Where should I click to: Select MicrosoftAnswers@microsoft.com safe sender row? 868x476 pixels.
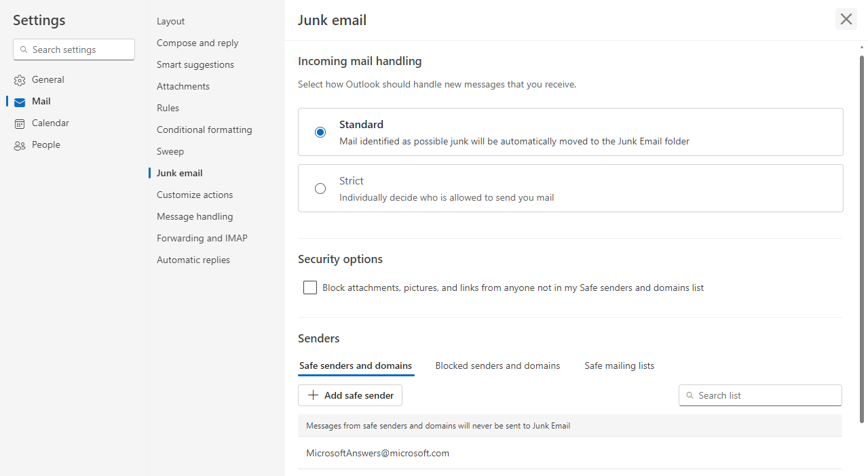tap(570, 453)
